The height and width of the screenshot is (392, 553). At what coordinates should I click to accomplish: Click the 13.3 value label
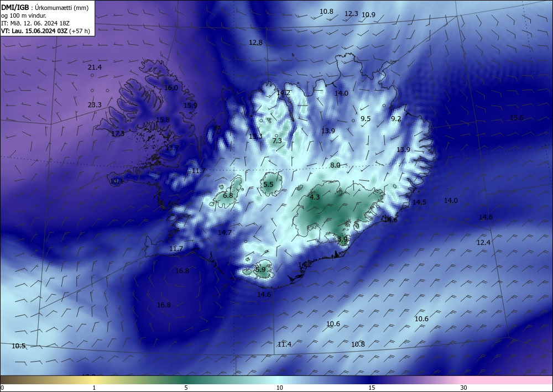point(255,137)
